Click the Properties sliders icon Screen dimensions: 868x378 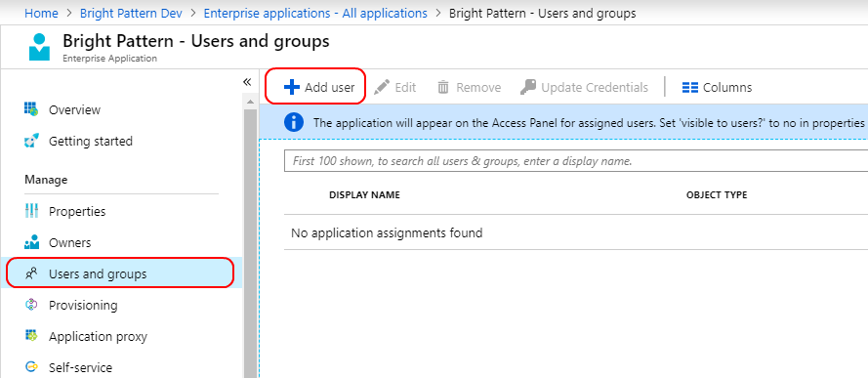pyautogui.click(x=31, y=211)
